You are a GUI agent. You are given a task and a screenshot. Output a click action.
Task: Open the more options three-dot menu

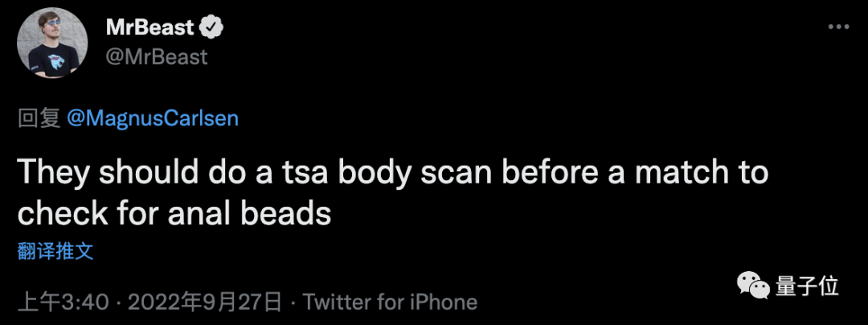[x=838, y=27]
